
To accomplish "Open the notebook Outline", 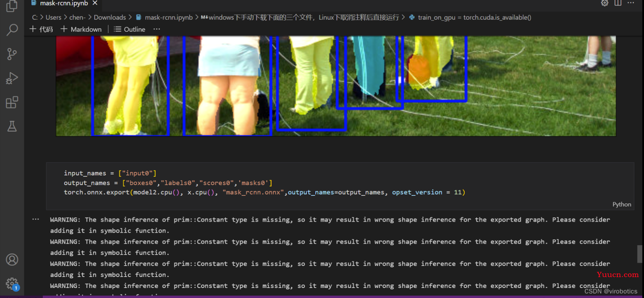I will point(130,29).
